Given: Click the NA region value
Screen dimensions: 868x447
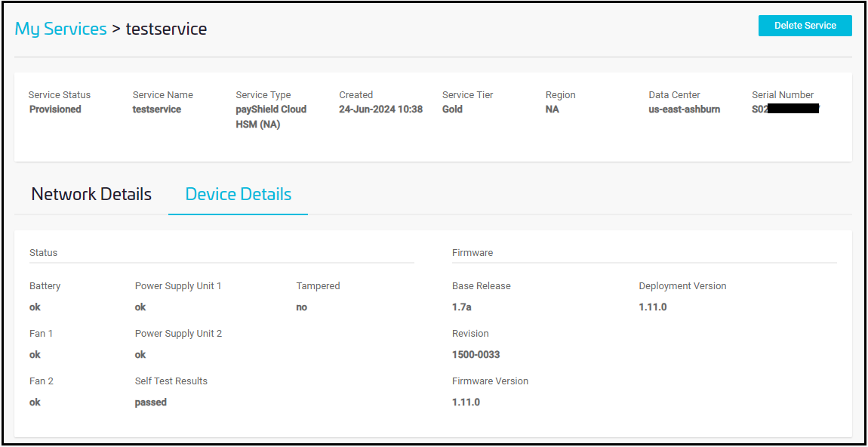Looking at the screenshot, I should click(553, 109).
